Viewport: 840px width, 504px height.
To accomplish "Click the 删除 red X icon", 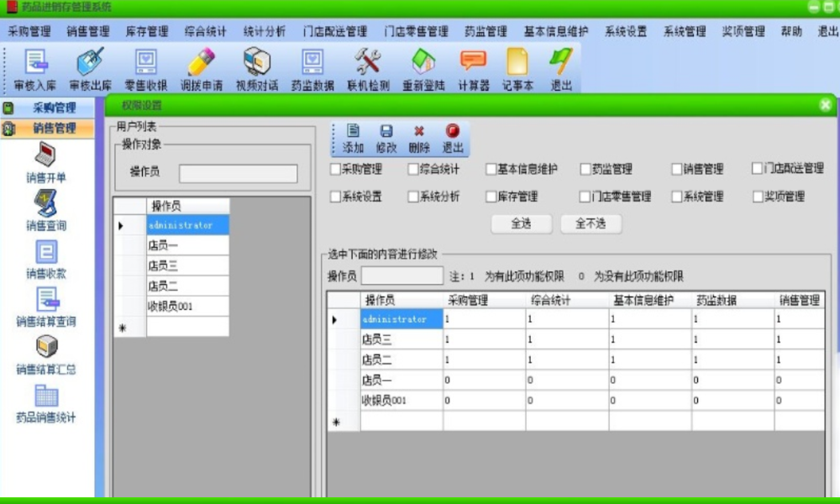I will pyautogui.click(x=419, y=139).
